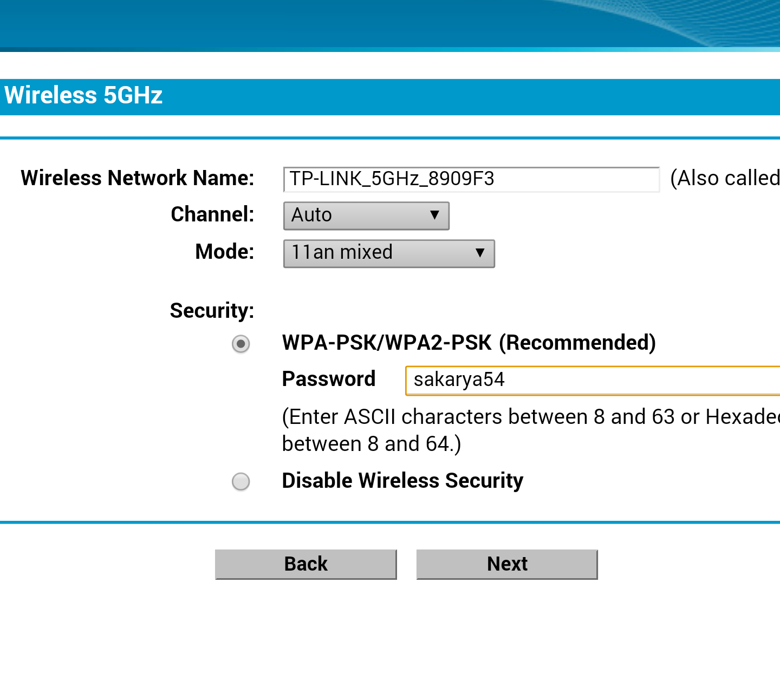The height and width of the screenshot is (700, 780).
Task: Select Disable Wireless Security radio button
Action: (241, 481)
